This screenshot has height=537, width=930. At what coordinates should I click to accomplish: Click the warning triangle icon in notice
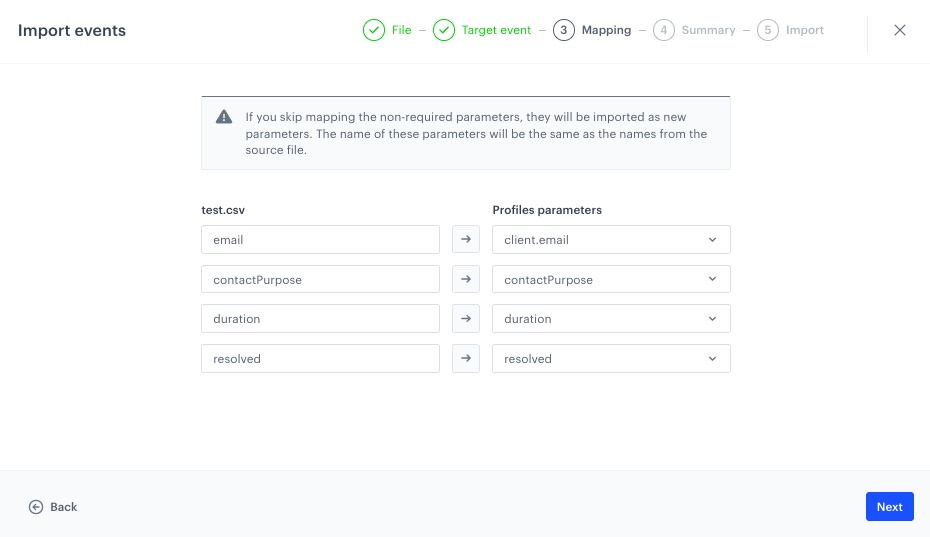225,117
